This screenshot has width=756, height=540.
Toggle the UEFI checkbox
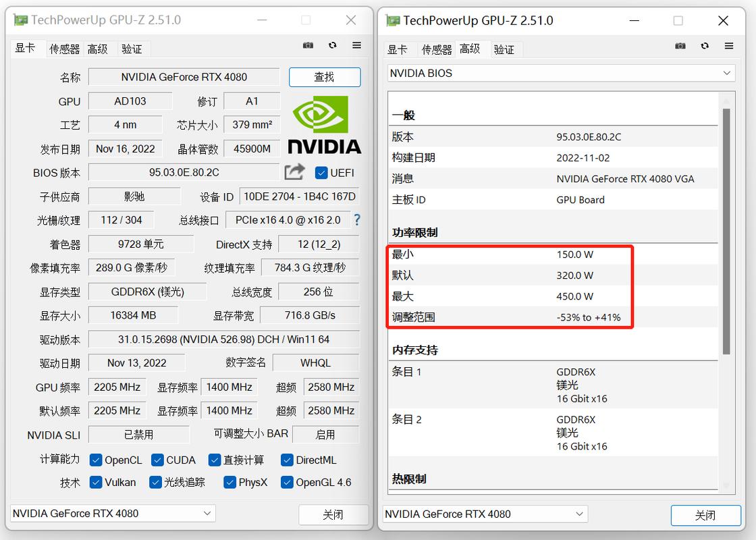[321, 173]
